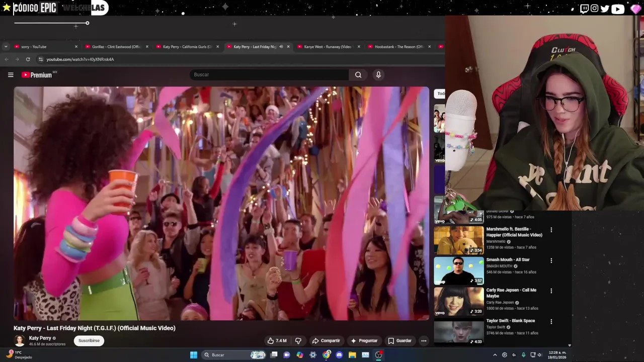This screenshot has height=362, width=644.
Task: Click the Last Friday Night video player
Action: tap(221, 204)
